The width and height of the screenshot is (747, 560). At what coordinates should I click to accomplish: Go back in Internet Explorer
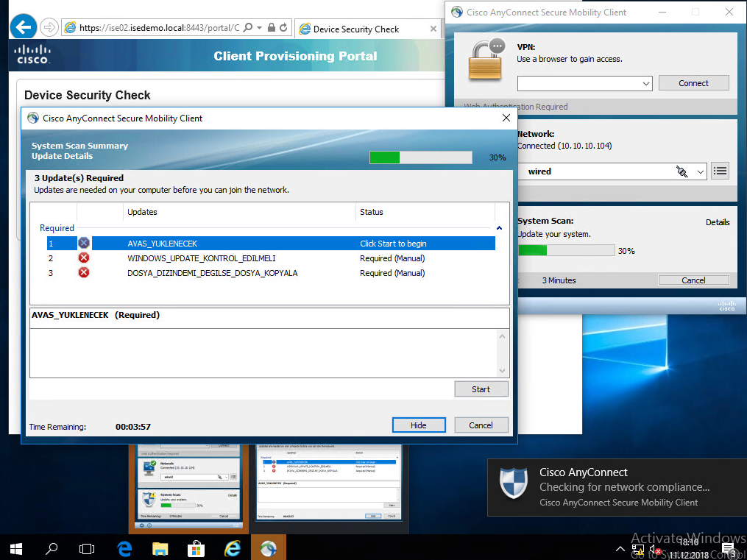pyautogui.click(x=23, y=27)
